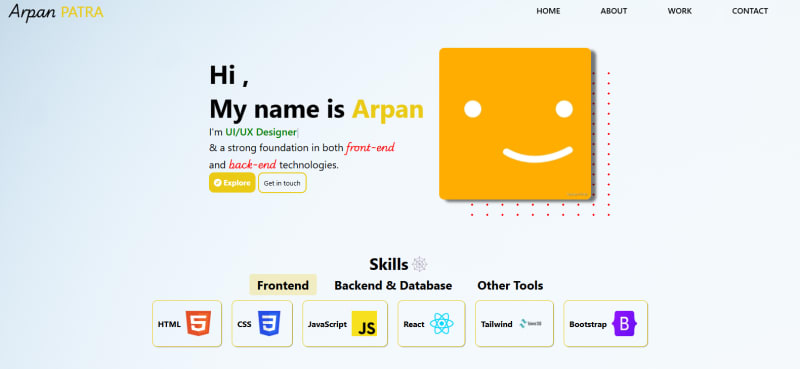Click the Tailwind logo icon
The width and height of the screenshot is (800, 369).
tap(531, 324)
